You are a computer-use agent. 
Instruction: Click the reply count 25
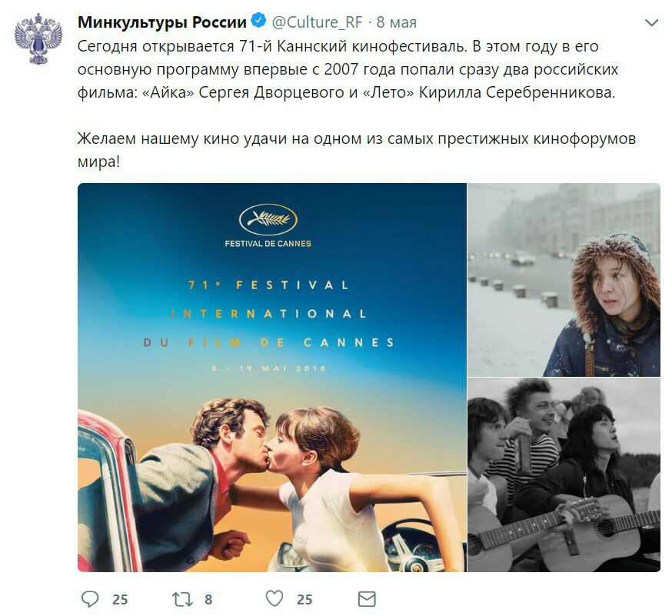120,599
